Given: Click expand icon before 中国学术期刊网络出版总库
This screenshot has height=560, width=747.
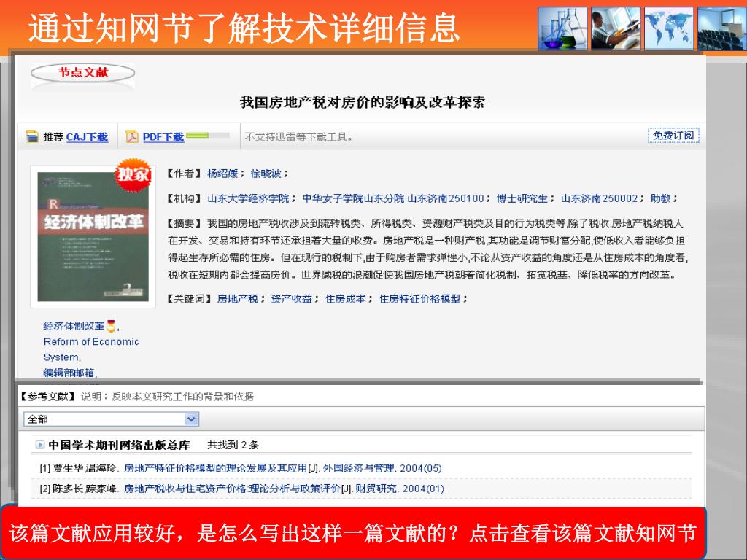Looking at the screenshot, I should pos(40,446).
